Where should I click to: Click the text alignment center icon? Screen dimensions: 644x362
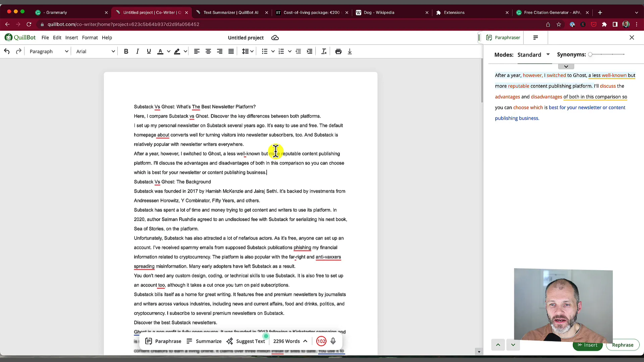coord(208,52)
